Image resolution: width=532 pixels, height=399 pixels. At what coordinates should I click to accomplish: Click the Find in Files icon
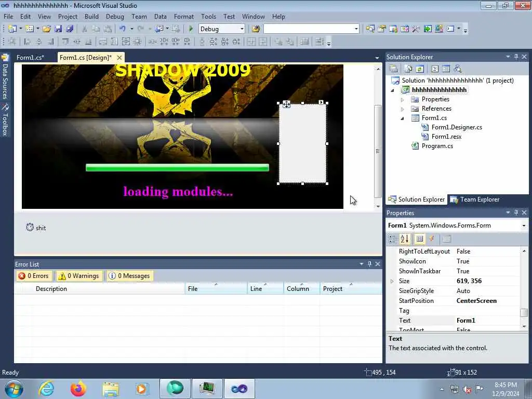[x=256, y=29]
